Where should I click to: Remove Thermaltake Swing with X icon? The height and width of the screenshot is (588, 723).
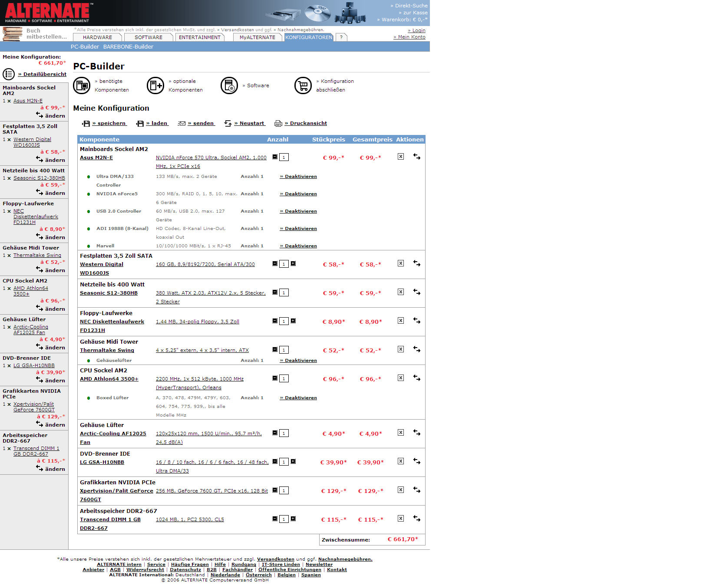click(x=401, y=349)
